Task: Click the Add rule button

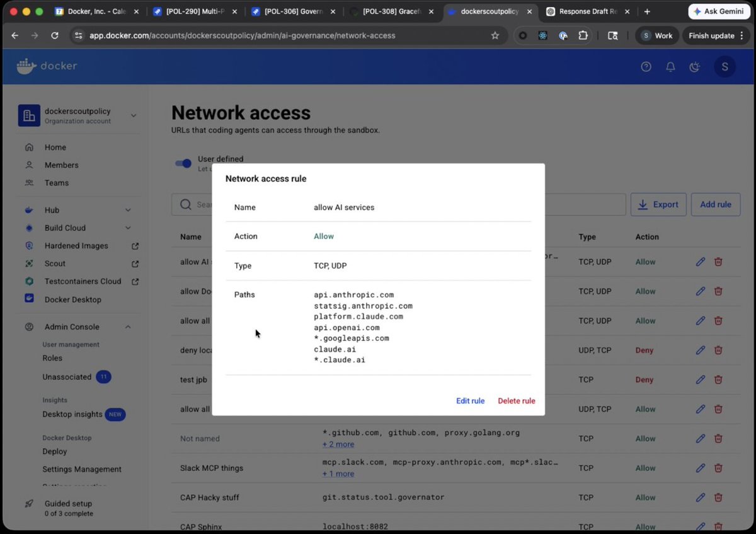Action: [x=716, y=204]
